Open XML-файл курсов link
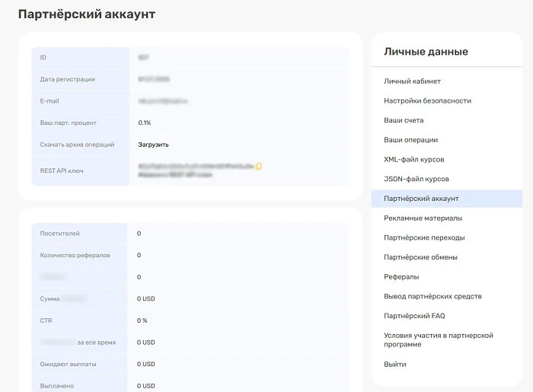 (x=413, y=160)
